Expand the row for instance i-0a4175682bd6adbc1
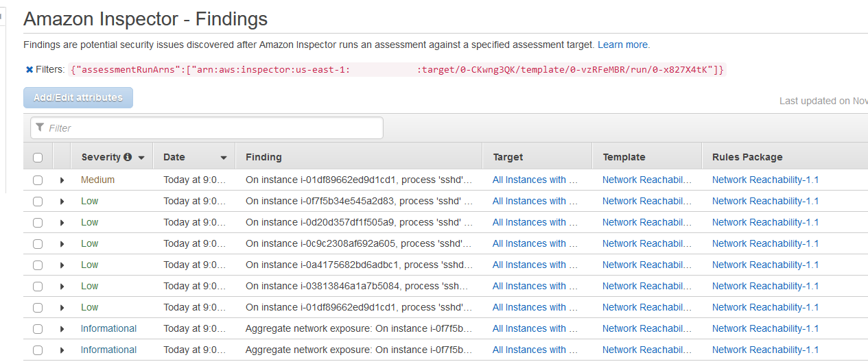Screen dimensions: 868x364 62,265
